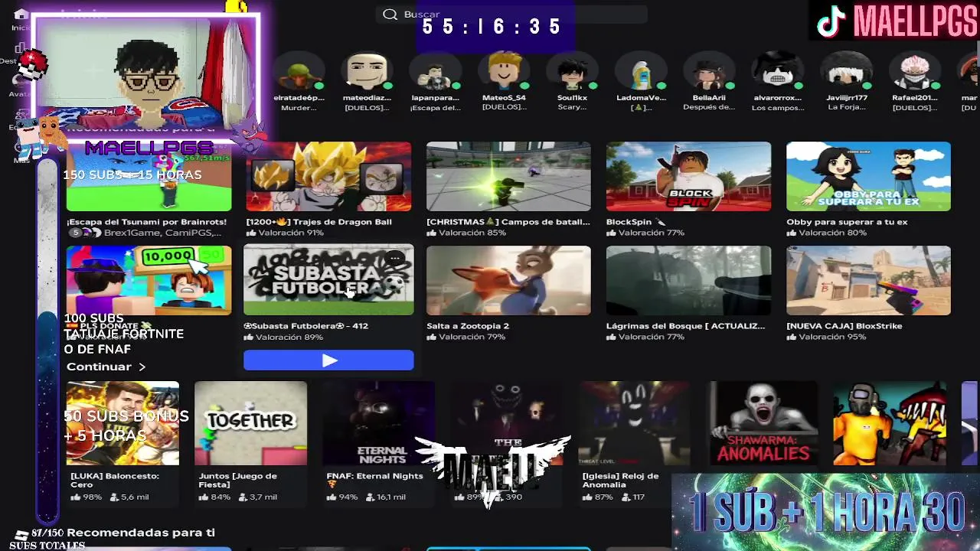Click the Inicio home icon in sidebar
The width and height of the screenshot is (980, 551).
click(21, 15)
